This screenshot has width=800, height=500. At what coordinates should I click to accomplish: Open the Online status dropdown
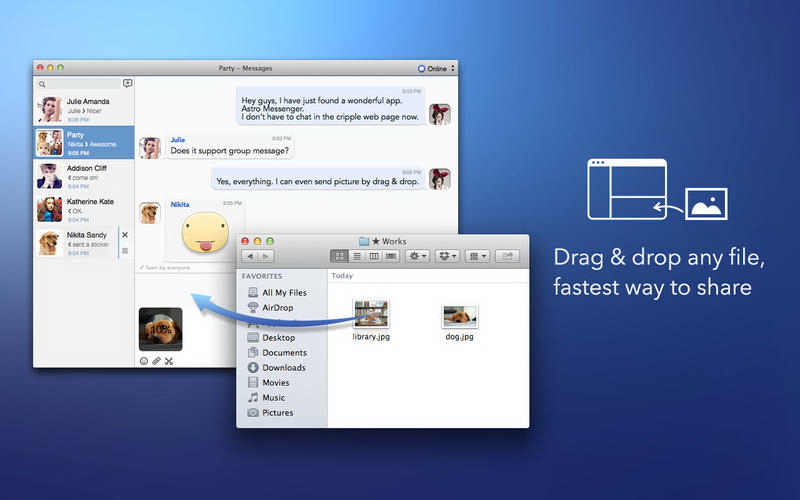click(x=436, y=68)
